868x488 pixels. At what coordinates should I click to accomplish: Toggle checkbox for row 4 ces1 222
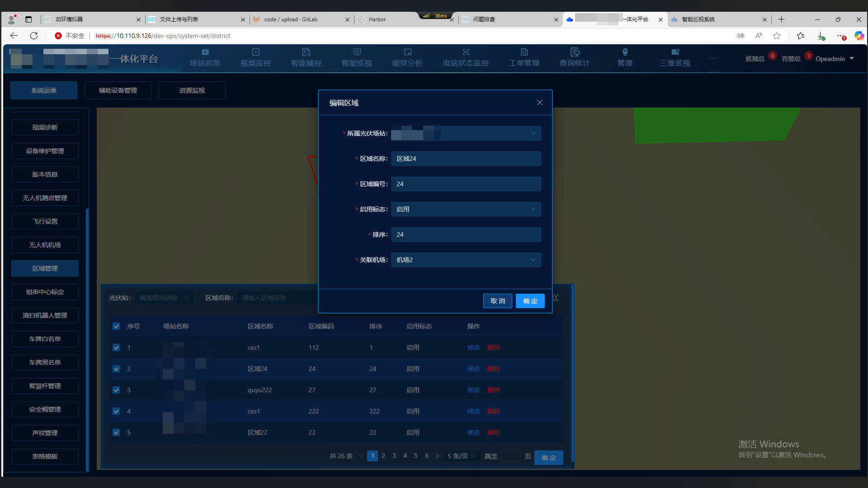(116, 411)
